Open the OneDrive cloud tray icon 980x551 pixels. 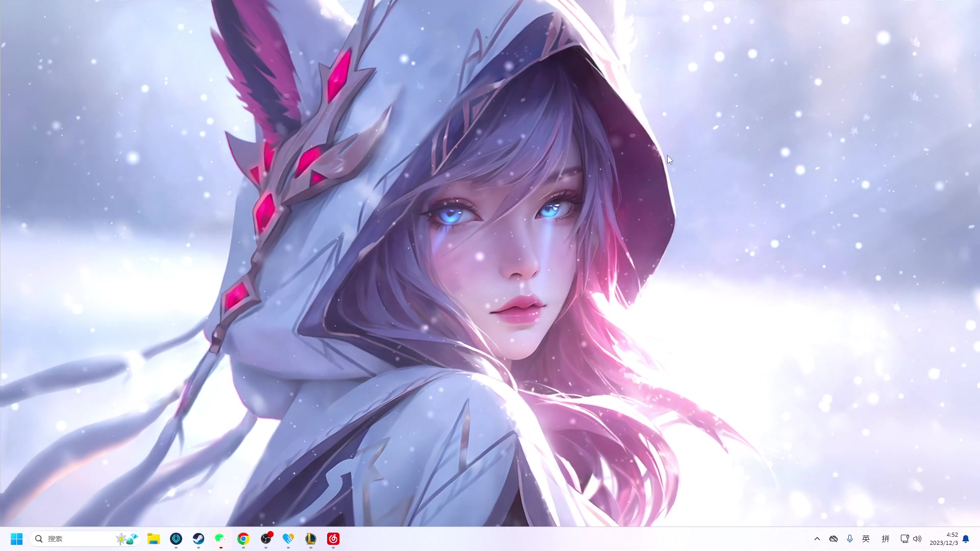coord(834,539)
